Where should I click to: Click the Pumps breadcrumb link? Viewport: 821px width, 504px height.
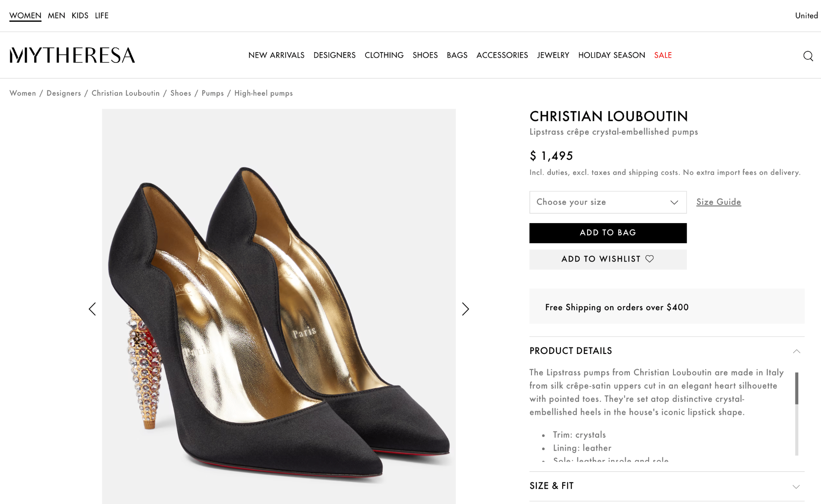point(213,93)
